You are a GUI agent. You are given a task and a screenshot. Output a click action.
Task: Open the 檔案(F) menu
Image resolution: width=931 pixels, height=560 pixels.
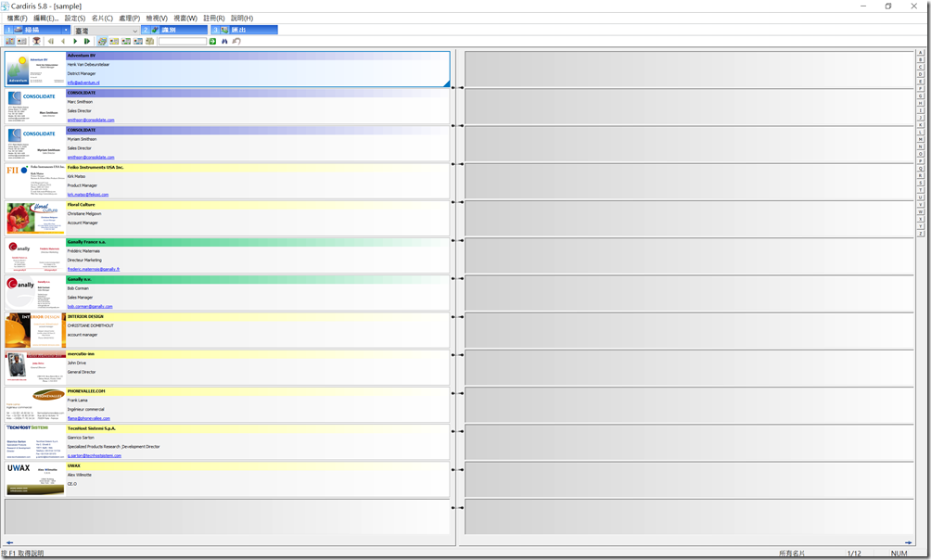(17, 19)
